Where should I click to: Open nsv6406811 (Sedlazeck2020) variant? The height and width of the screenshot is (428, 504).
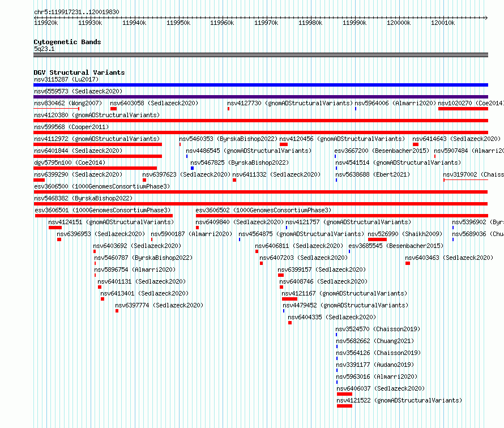(299, 246)
